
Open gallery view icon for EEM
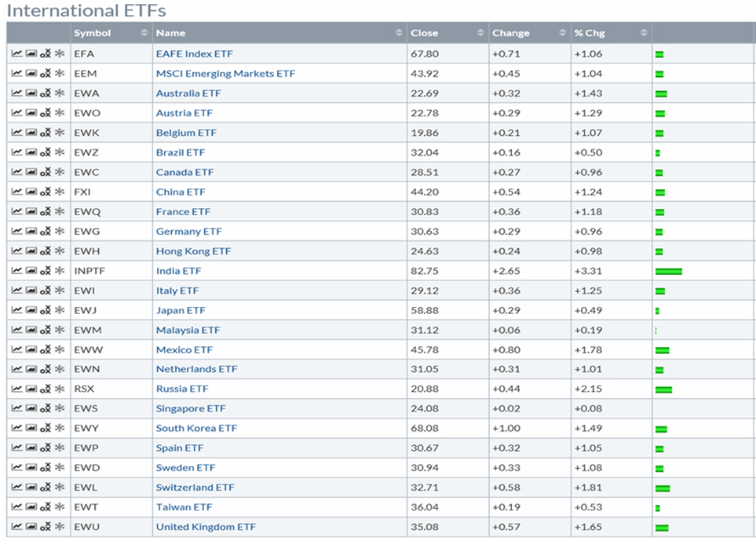click(x=31, y=74)
